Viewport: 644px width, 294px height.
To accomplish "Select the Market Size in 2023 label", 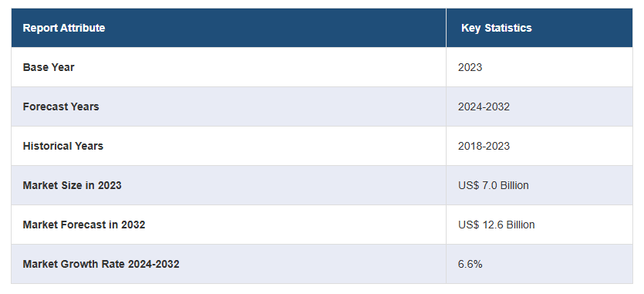I will (72, 185).
